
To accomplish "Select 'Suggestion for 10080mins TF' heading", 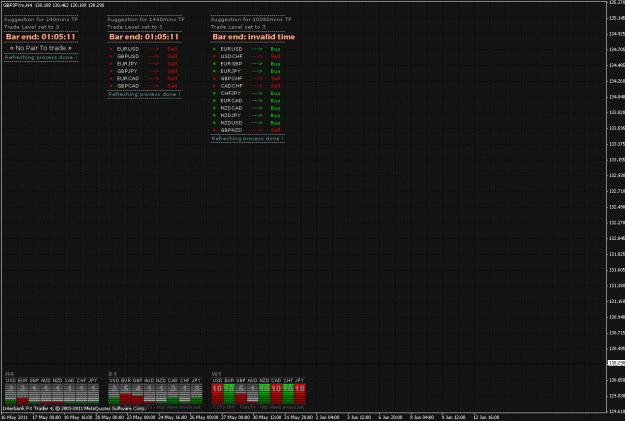I will click(251, 19).
